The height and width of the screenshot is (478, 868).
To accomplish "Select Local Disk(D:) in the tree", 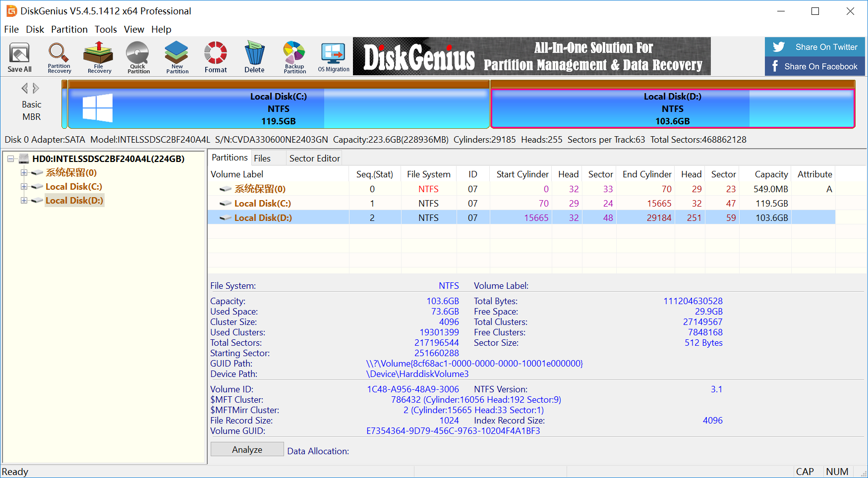I will click(74, 200).
